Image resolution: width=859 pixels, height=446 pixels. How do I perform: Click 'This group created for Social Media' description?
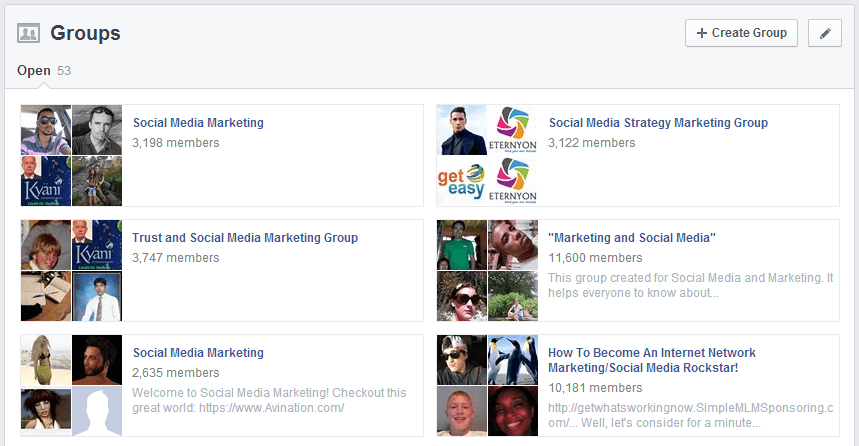(691, 285)
